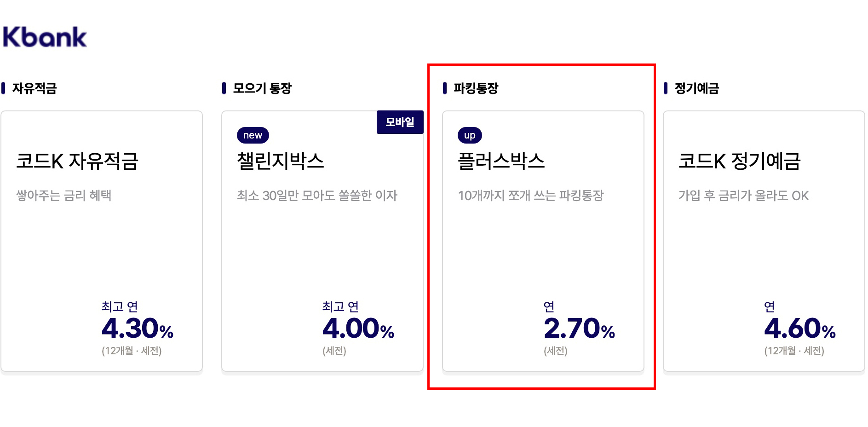Select the 2.70% rate on 플러스박스

click(x=578, y=328)
